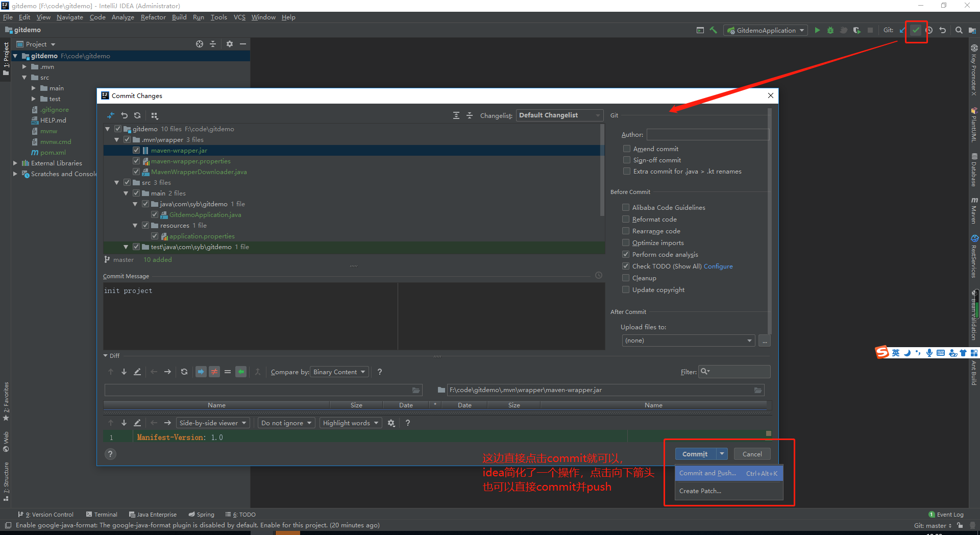This screenshot has width=980, height=535.
Task: Enable the Optimize imports checkbox
Action: click(x=626, y=242)
